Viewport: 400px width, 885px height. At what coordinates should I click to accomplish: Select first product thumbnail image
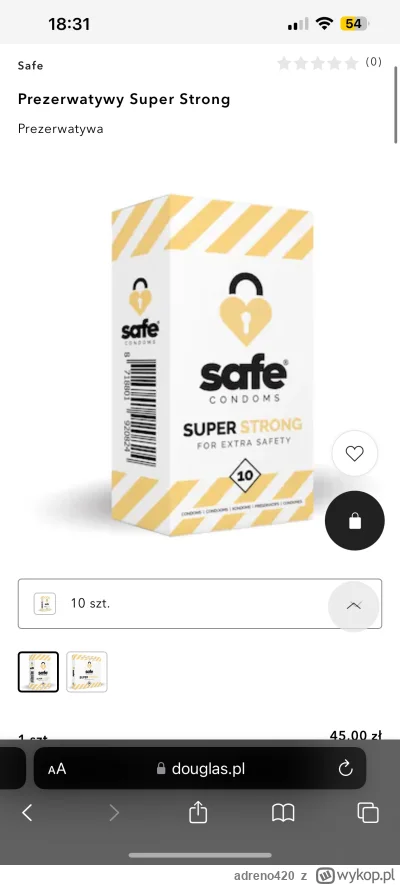click(38, 672)
